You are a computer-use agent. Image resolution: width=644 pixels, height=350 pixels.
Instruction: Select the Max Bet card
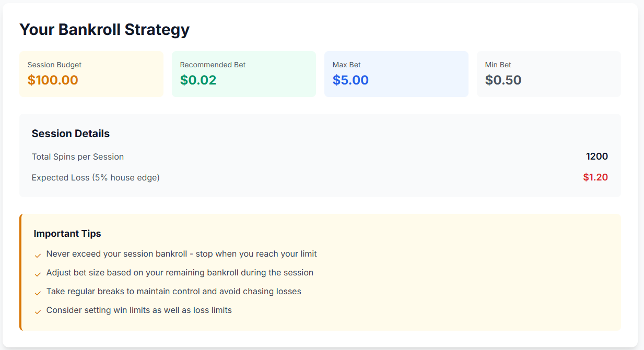click(396, 74)
